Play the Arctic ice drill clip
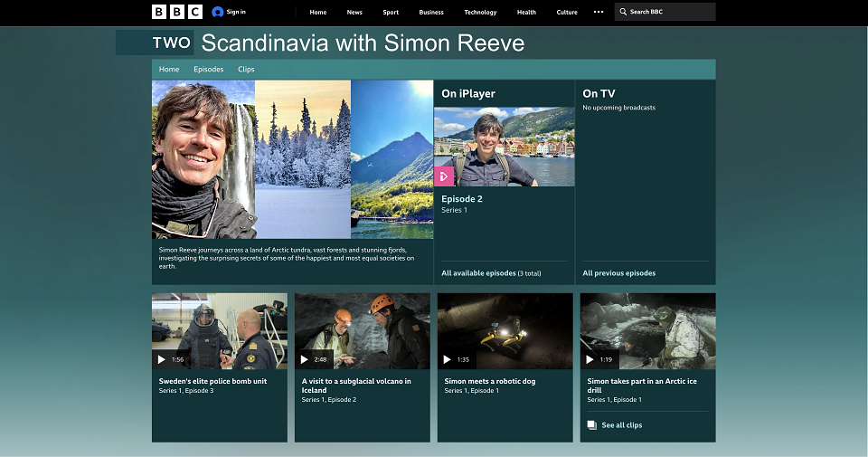Screen dimensions: 868x457 tap(590, 359)
